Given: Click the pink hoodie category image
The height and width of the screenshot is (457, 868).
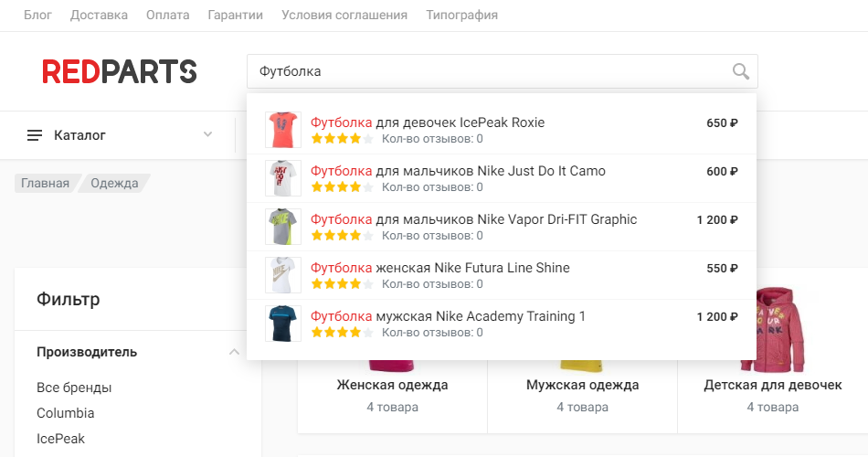Looking at the screenshot, I should [x=780, y=329].
